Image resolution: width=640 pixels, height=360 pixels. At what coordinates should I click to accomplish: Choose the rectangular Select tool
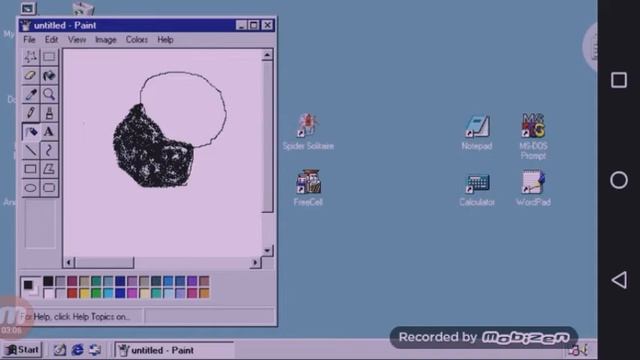pyautogui.click(x=49, y=57)
